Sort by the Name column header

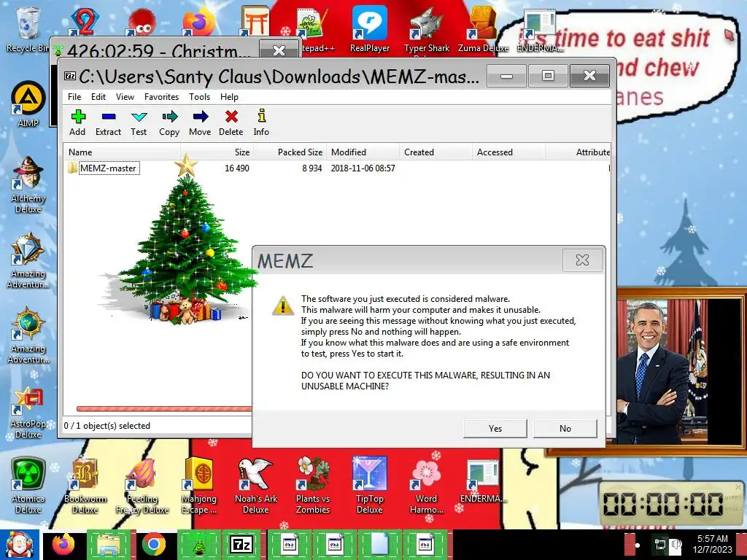[123, 152]
